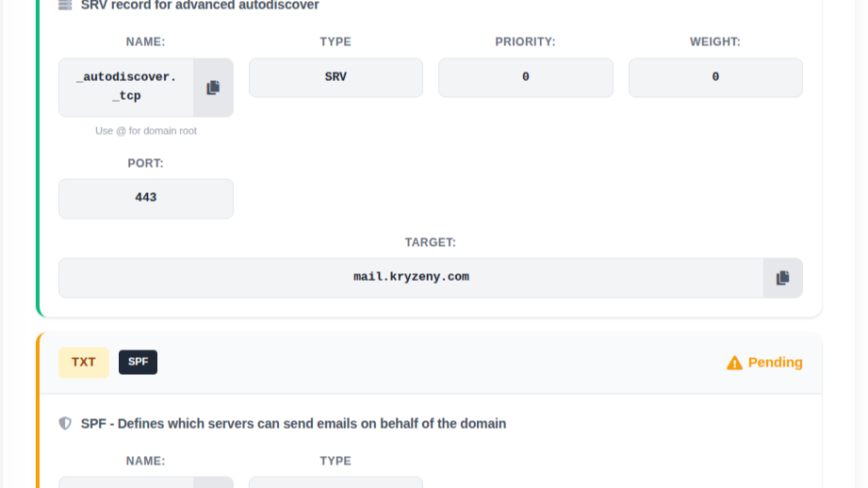
Task: Click the SPF description text line
Action: point(293,424)
